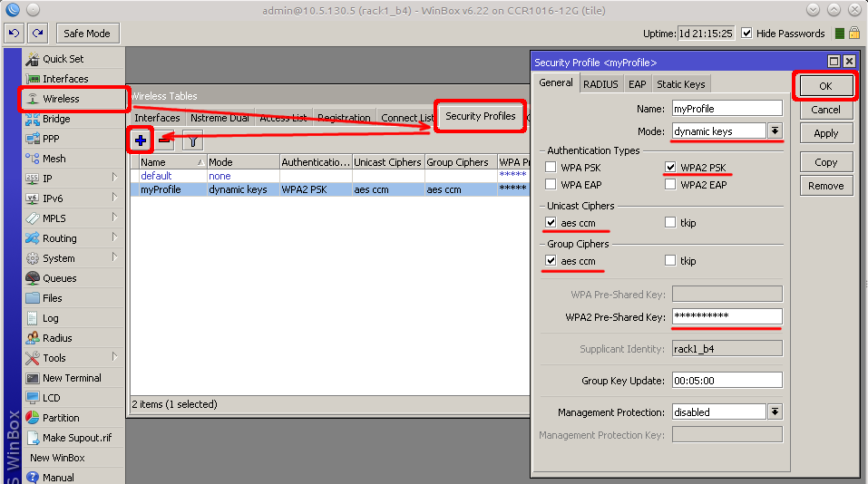Click the blue plus Add button

tap(141, 140)
